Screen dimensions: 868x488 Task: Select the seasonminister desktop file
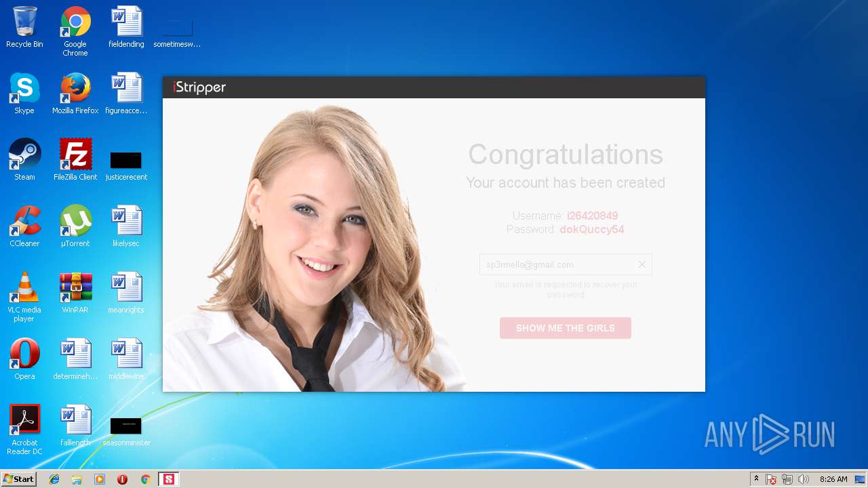click(x=126, y=432)
